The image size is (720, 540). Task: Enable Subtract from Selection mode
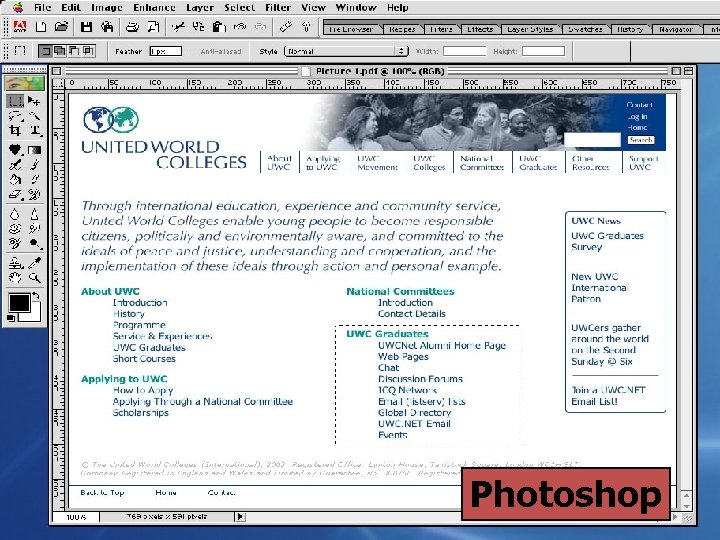coord(73,51)
